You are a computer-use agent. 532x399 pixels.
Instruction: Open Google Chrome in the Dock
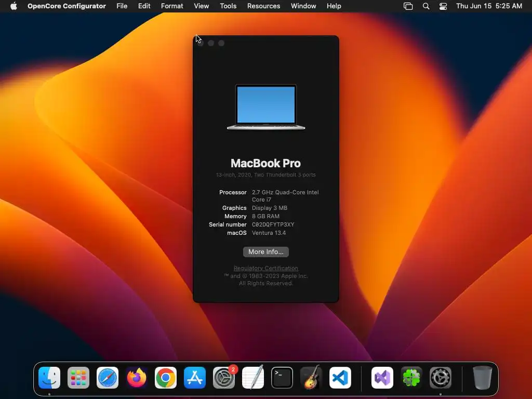pyautogui.click(x=166, y=378)
